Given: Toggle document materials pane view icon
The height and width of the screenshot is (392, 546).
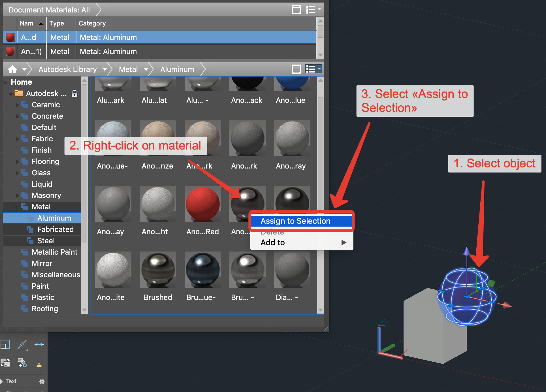Looking at the screenshot, I should point(296,10).
